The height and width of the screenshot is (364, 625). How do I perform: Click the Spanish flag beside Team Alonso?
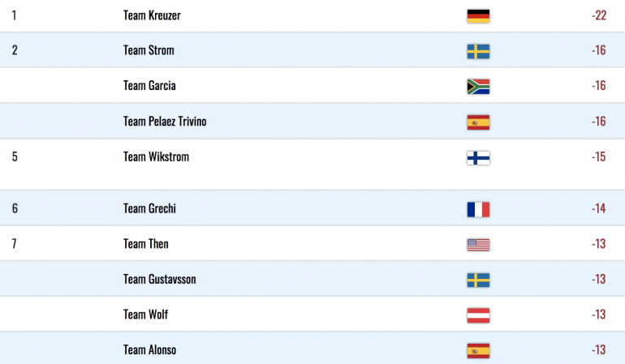(x=478, y=351)
